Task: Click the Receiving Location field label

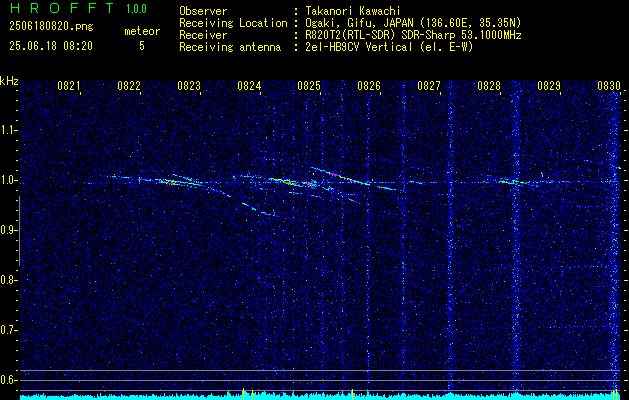Action: pyautogui.click(x=233, y=23)
